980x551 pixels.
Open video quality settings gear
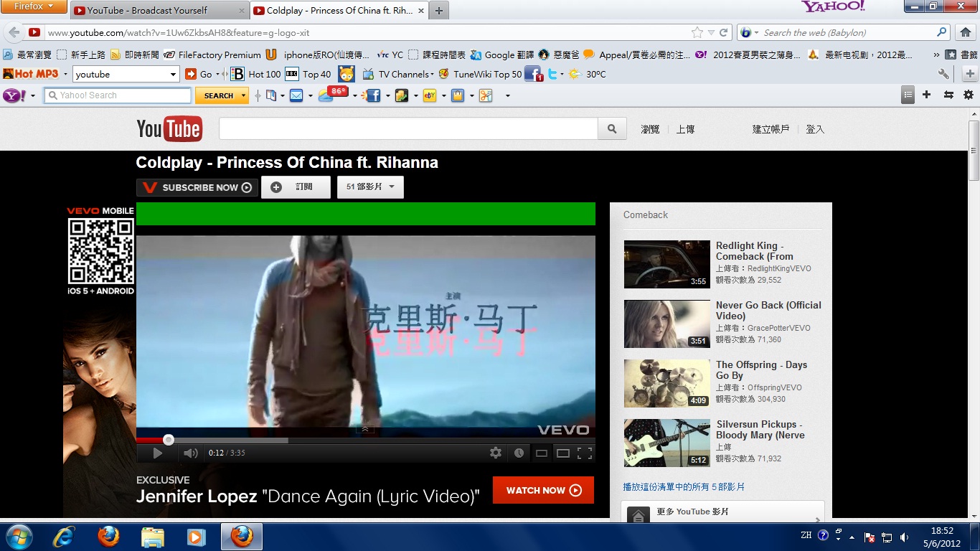[496, 453]
